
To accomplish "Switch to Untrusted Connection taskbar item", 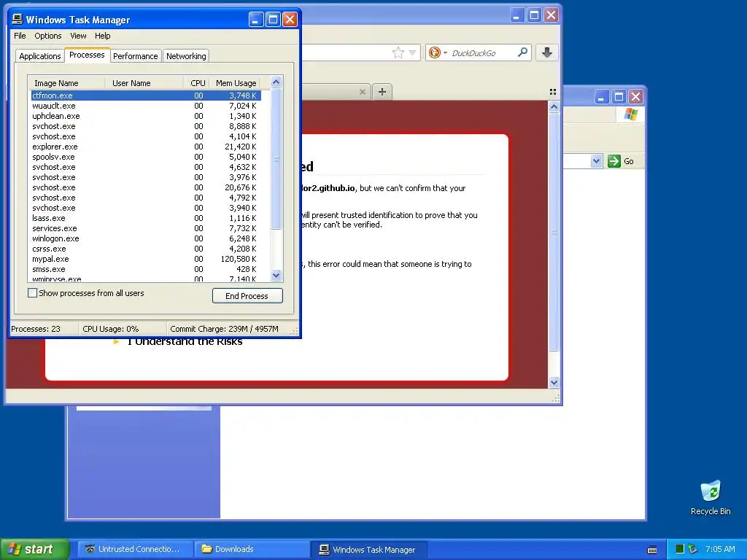I will (134, 549).
